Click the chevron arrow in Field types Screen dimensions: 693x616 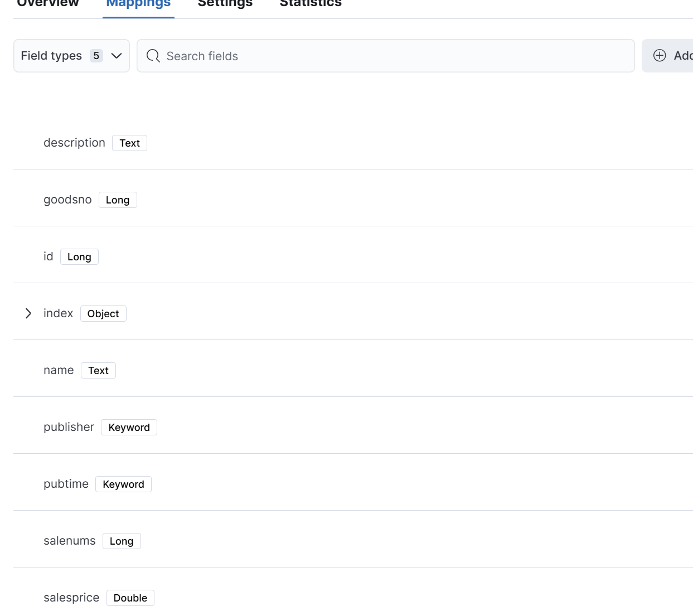(117, 56)
